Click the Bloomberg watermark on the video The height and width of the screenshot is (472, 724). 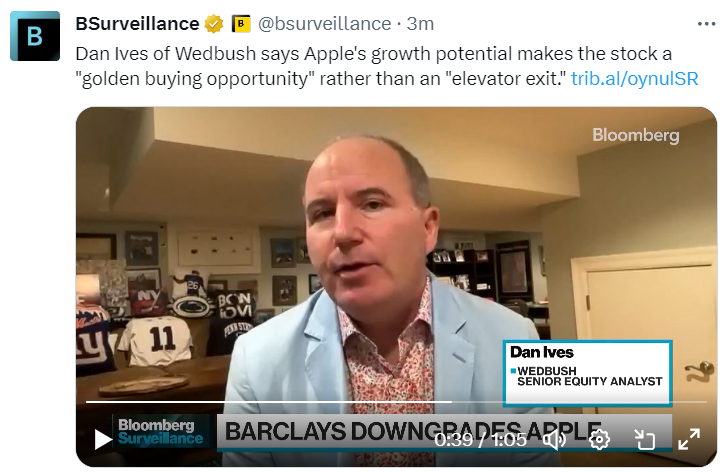[x=636, y=135]
